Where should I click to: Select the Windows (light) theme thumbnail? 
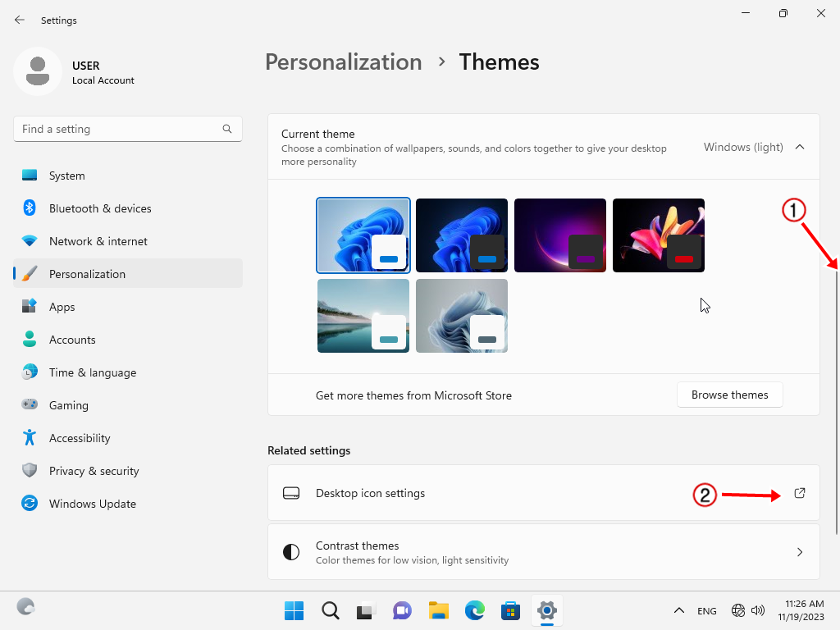click(363, 235)
